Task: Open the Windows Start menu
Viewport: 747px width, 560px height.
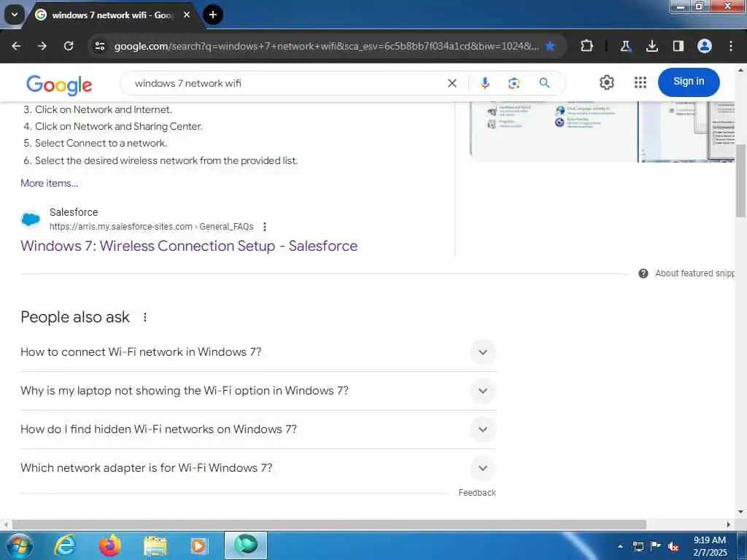Action: point(20,545)
